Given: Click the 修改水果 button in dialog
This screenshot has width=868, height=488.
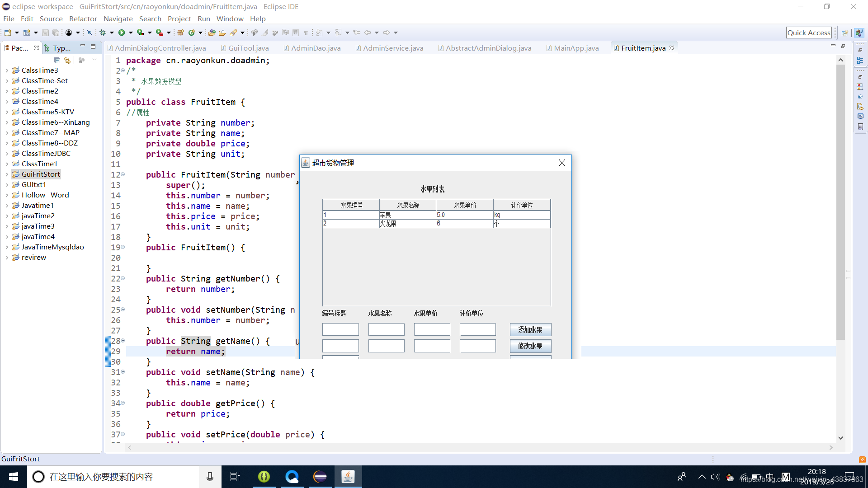Looking at the screenshot, I should point(530,346).
